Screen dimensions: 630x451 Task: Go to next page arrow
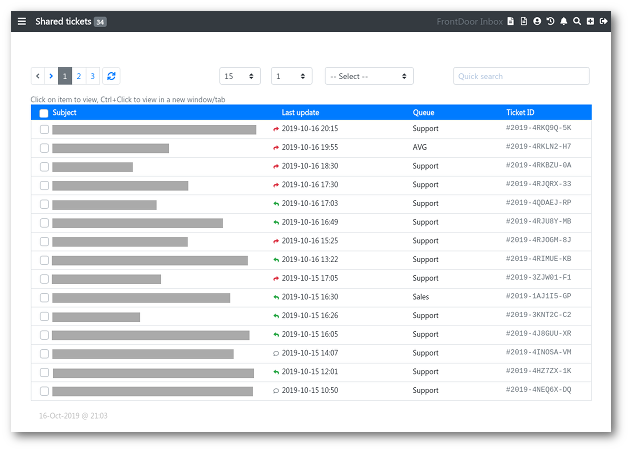click(x=51, y=76)
